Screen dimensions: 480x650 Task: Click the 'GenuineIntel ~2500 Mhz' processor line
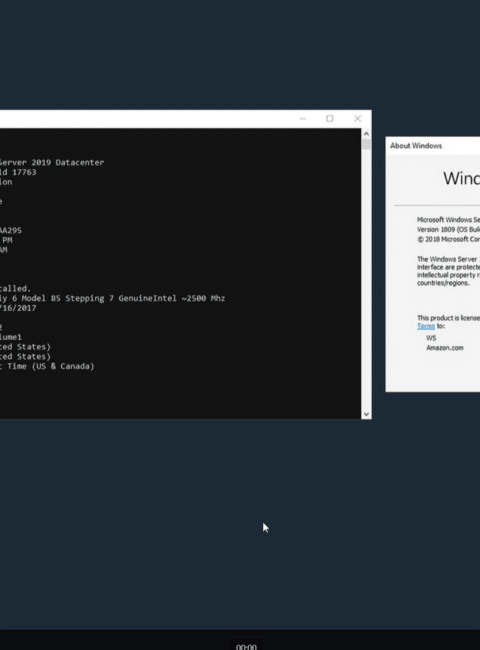click(112, 298)
